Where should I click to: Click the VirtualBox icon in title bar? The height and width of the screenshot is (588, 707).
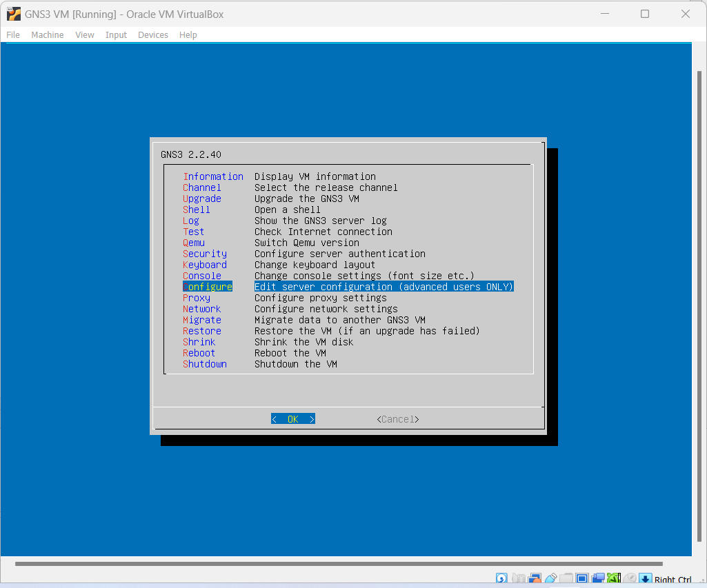(x=14, y=14)
